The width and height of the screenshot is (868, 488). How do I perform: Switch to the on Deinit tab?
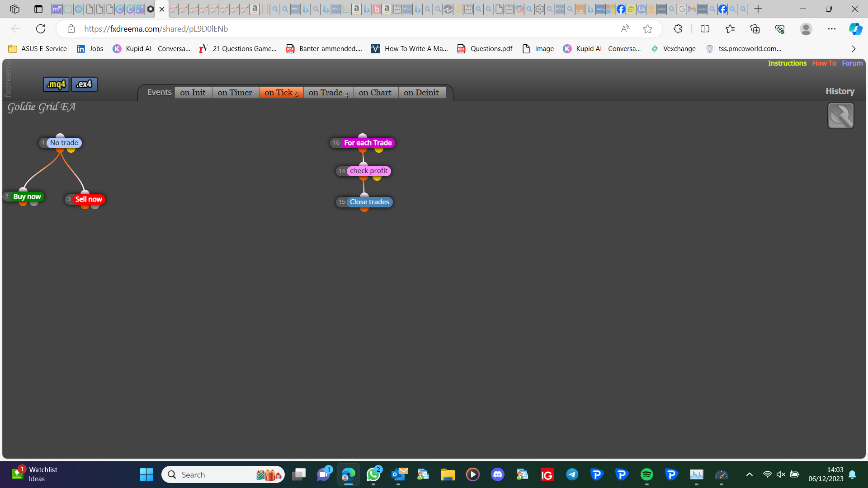[421, 92]
